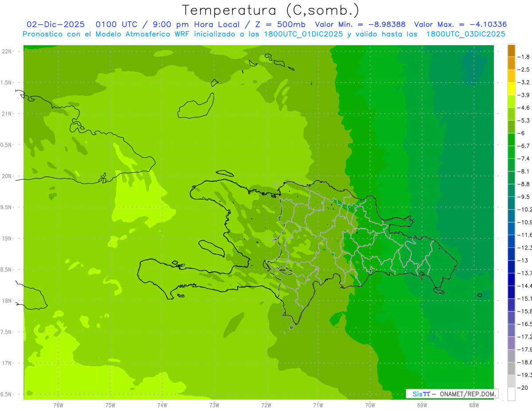Click the 17N latitude axis label
532x411 pixels.
[x=8, y=363]
